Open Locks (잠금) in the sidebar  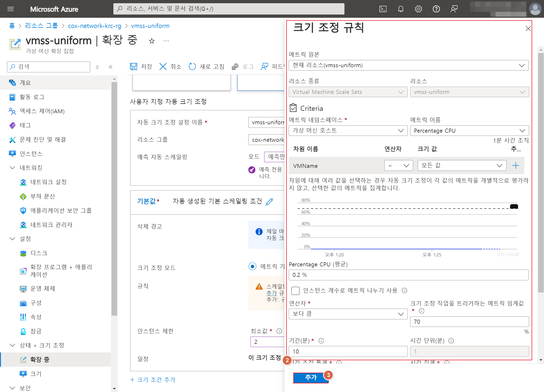pos(55,331)
